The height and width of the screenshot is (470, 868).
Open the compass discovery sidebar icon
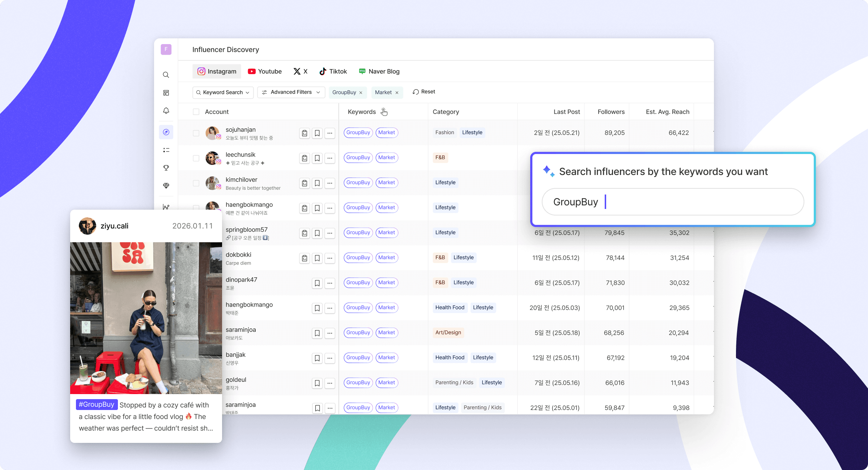pyautogui.click(x=166, y=132)
